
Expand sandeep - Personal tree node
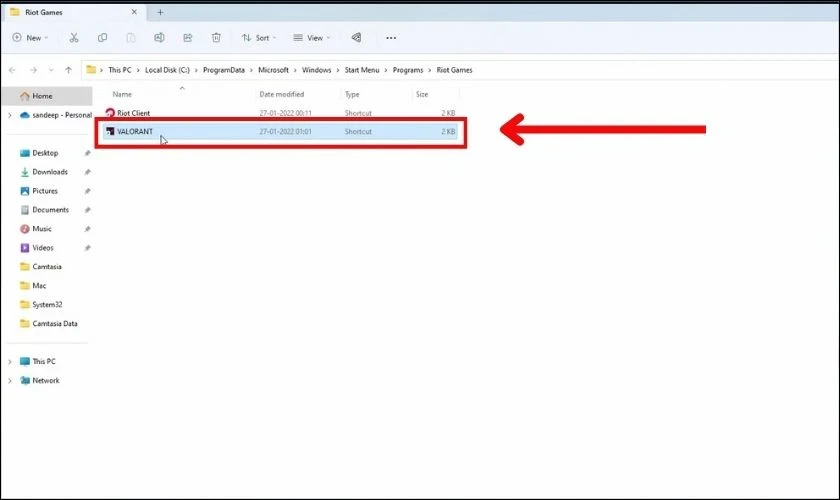10,115
